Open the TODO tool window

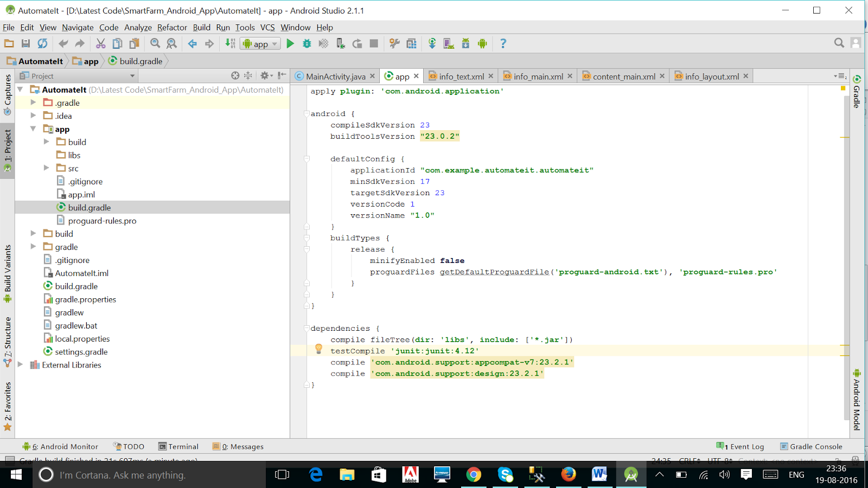click(129, 446)
